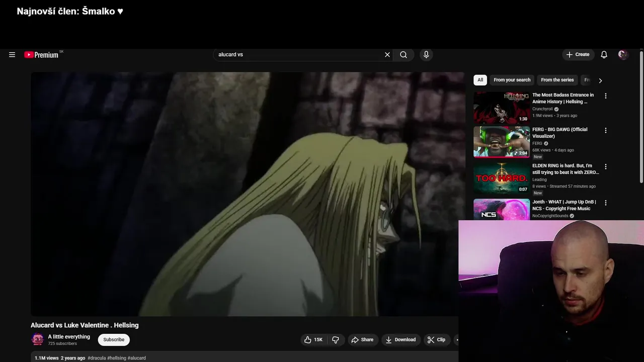Open 'Jonth - WHAT | Jump Up DnB' title
Image resolution: width=644 pixels, height=362 pixels.
pyautogui.click(x=564, y=205)
